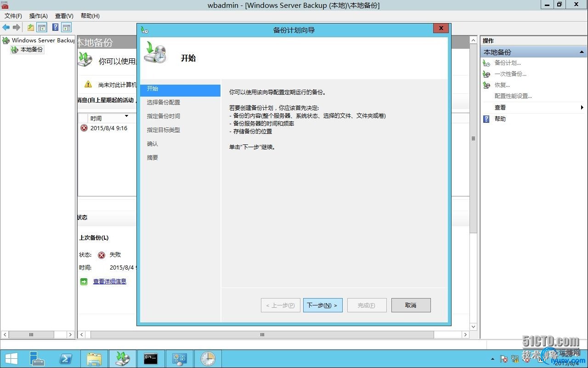The height and width of the screenshot is (368, 588).
Task: Select the 本地备份 node in the console tree
Action: pyautogui.click(x=28, y=50)
